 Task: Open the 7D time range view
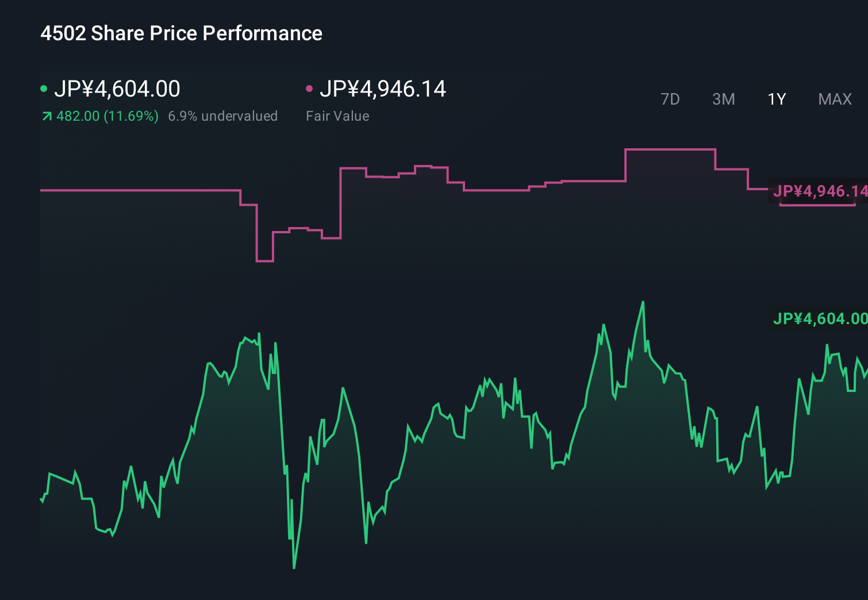pos(670,99)
